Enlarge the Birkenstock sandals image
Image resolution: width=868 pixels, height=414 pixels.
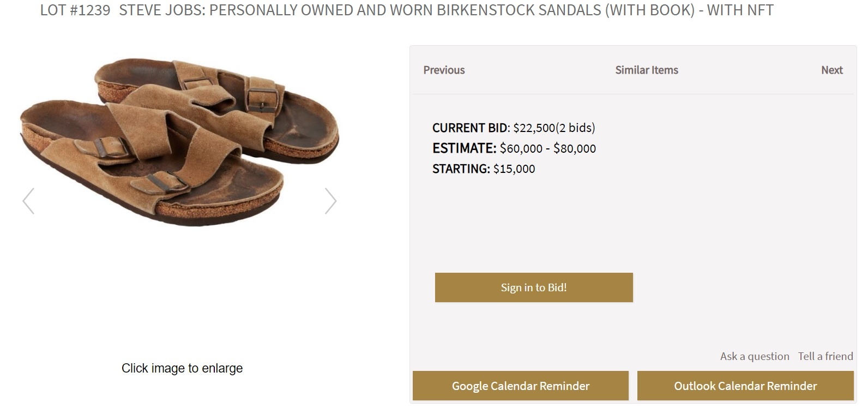(180, 142)
